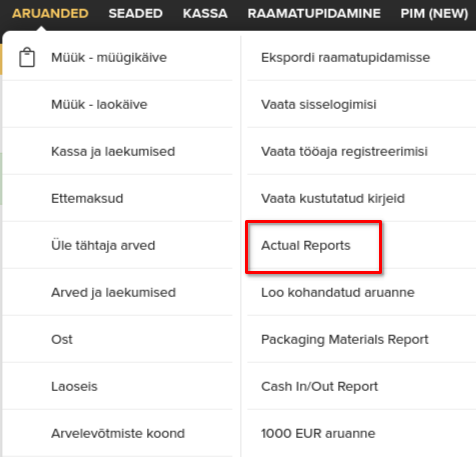The width and height of the screenshot is (476, 457).
Task: Open PIM (NEW) from the navigation bar
Action: 434,14
